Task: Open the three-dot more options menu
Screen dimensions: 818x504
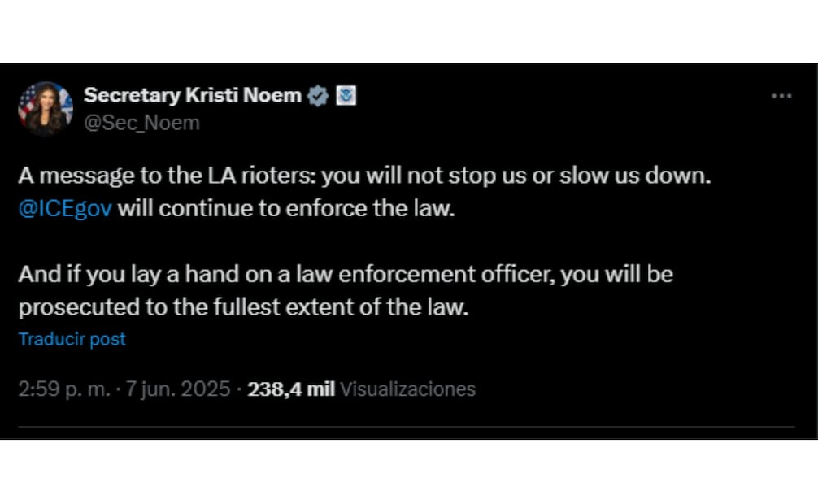Action: point(781,96)
